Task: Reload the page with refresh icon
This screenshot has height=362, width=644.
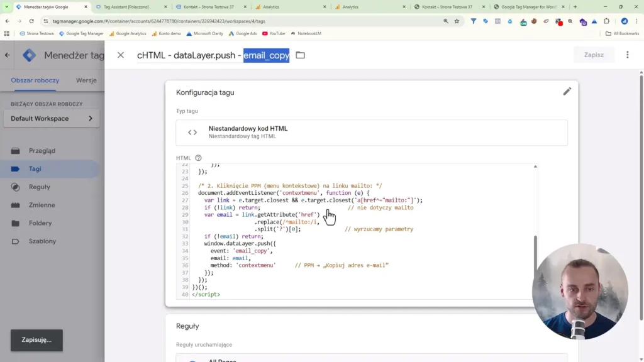Action: tap(31, 21)
